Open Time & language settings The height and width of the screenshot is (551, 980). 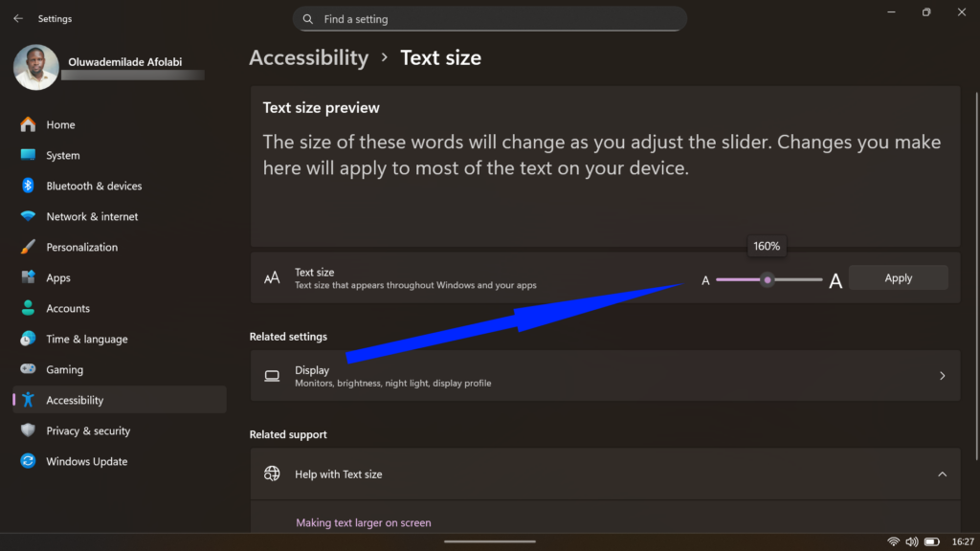click(87, 339)
